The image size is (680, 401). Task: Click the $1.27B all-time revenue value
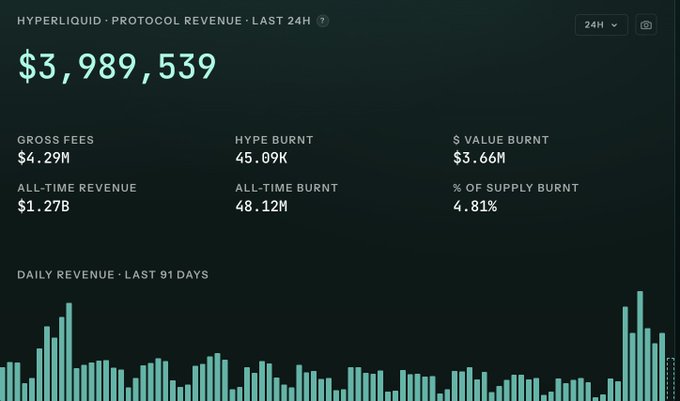[x=43, y=206]
